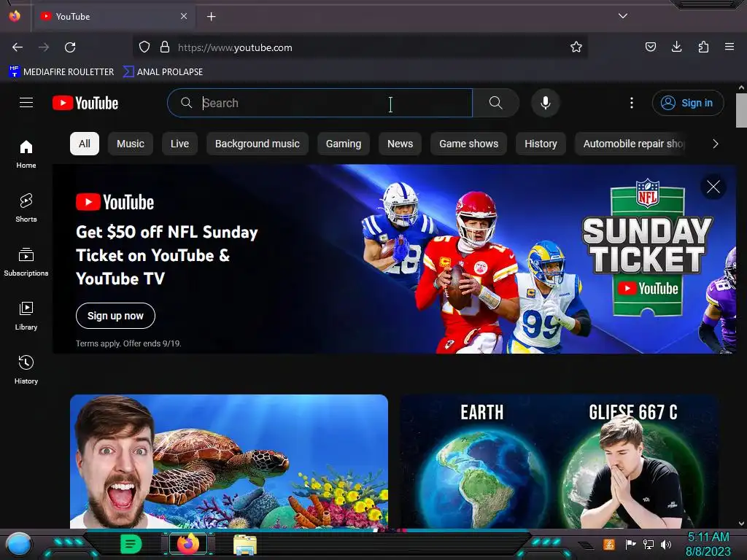Open Subscriptions in sidebar
Screen dimensions: 747x560
26,262
